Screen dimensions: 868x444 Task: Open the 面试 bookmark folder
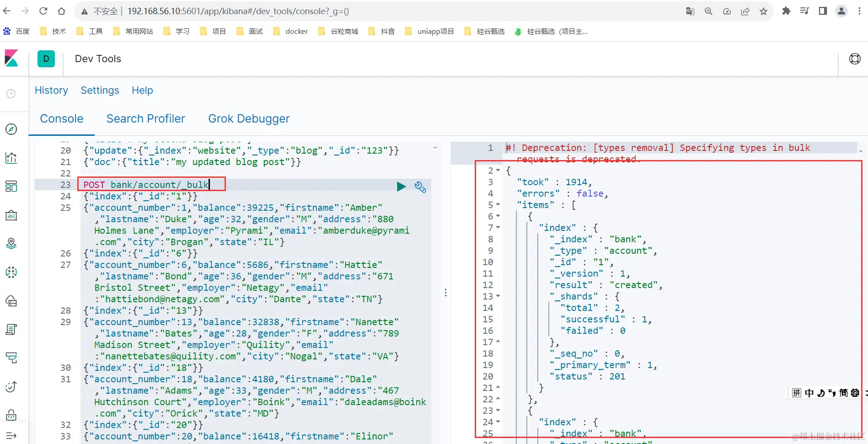pos(250,31)
